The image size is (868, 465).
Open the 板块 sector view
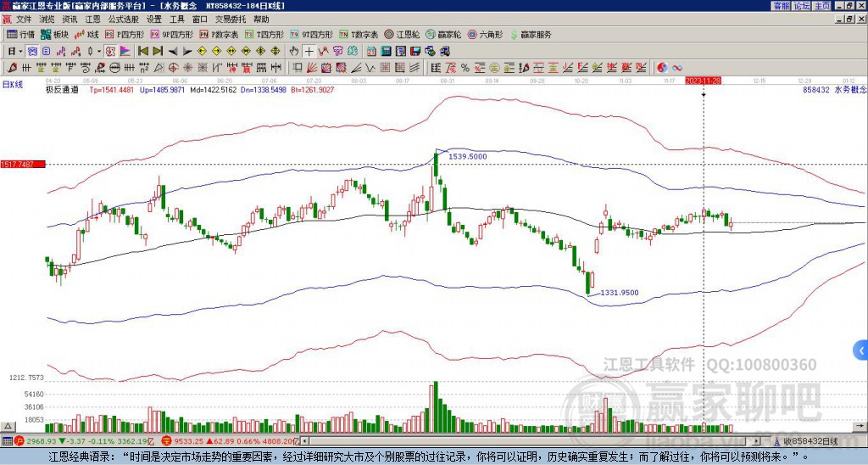tap(55, 34)
